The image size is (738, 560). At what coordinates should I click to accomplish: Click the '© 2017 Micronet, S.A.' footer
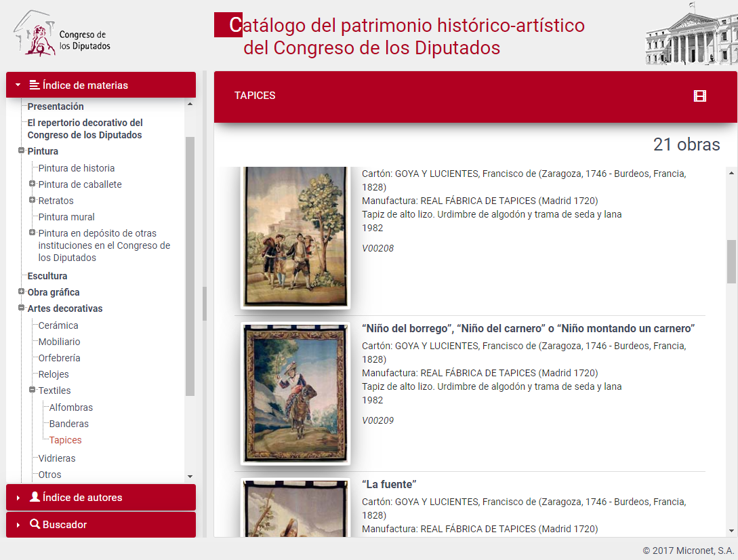688,551
